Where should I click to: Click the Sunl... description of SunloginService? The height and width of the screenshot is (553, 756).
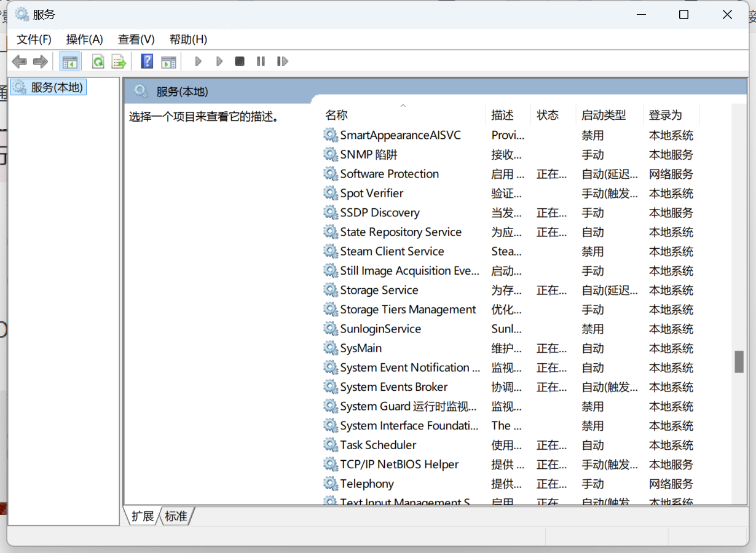coord(507,329)
